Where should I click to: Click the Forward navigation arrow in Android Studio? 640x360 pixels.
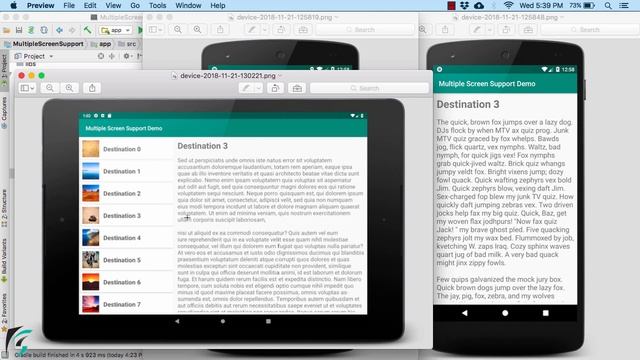[72, 30]
